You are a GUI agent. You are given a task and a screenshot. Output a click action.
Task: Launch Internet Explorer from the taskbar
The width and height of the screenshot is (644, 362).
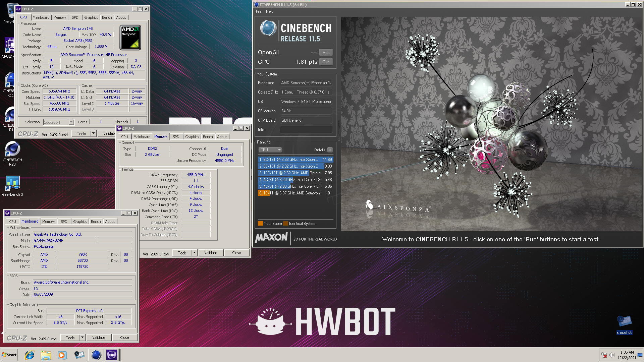(30, 355)
